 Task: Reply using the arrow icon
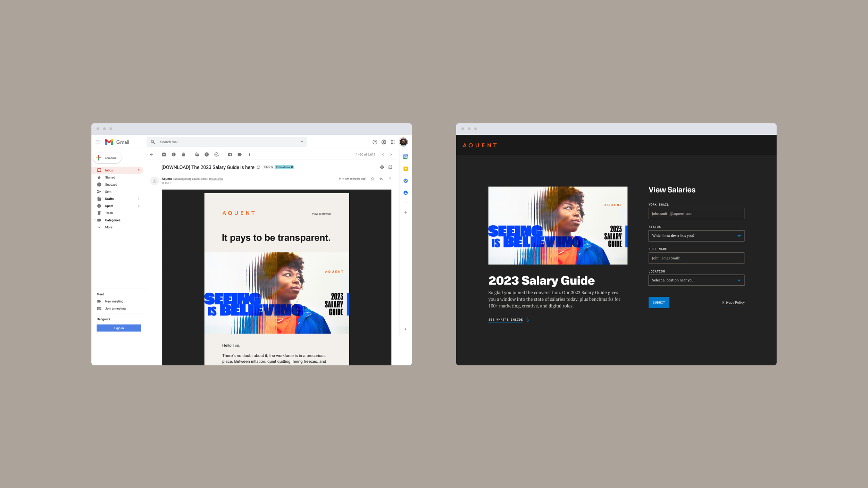click(381, 179)
